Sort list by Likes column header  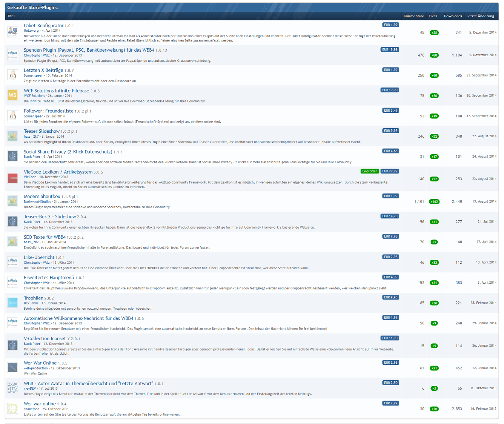433,16
